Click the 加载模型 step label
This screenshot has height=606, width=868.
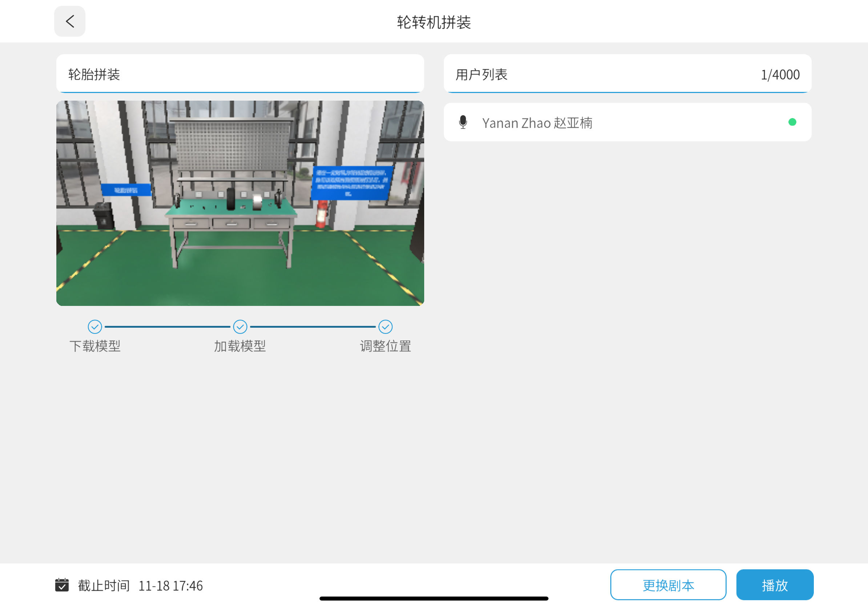pos(240,346)
